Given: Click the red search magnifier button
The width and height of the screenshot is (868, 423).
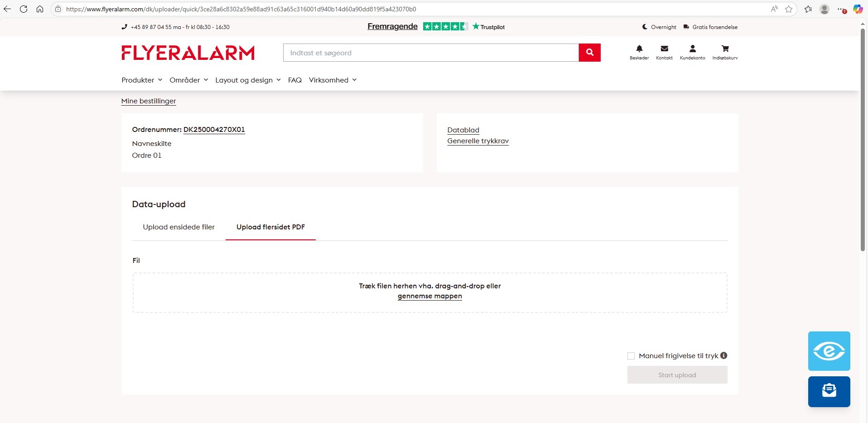Looking at the screenshot, I should point(589,53).
